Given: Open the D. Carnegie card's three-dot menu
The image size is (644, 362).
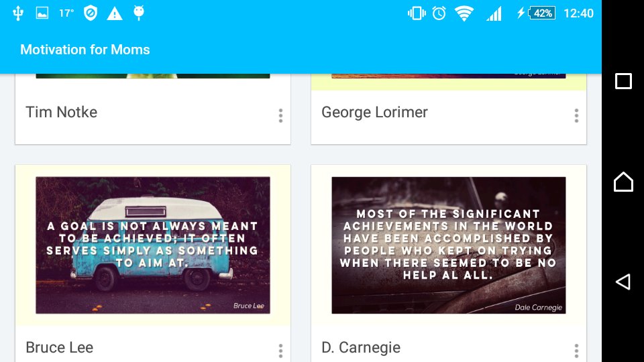Looking at the screenshot, I should pos(576,351).
